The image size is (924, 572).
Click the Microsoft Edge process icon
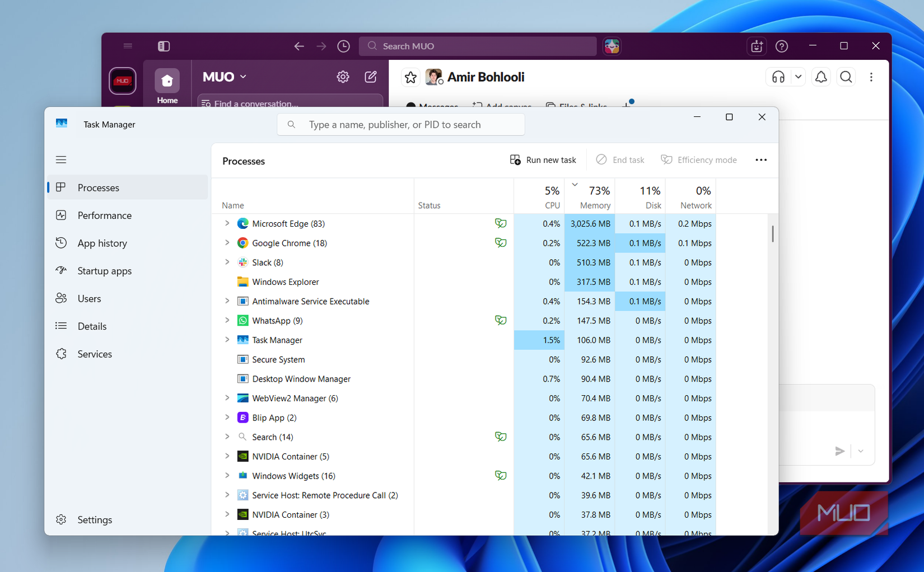coord(242,223)
